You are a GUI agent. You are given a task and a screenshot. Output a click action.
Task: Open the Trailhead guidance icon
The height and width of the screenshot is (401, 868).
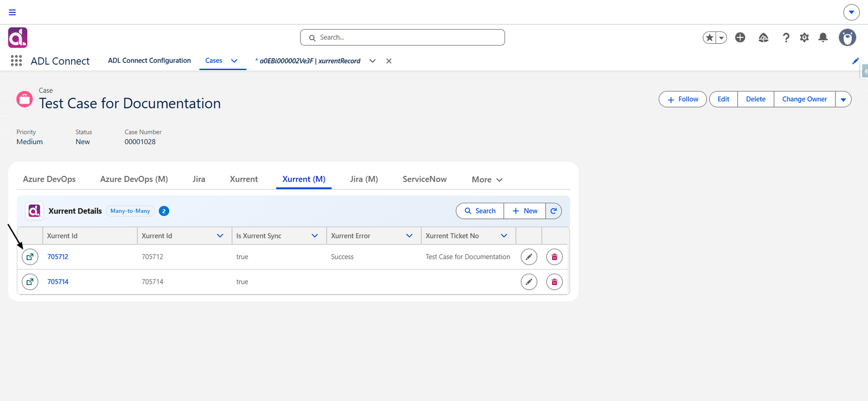click(763, 37)
